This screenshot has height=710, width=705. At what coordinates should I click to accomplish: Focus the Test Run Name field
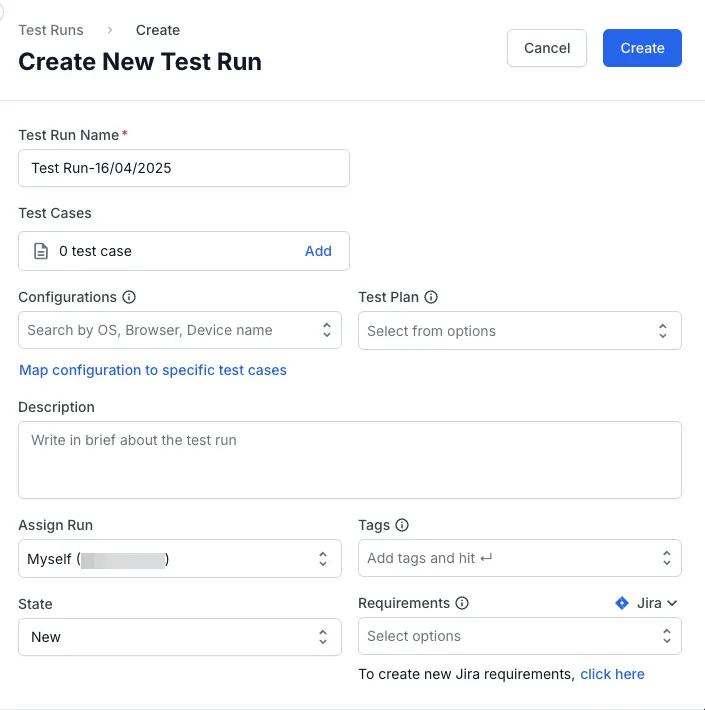coord(184,168)
